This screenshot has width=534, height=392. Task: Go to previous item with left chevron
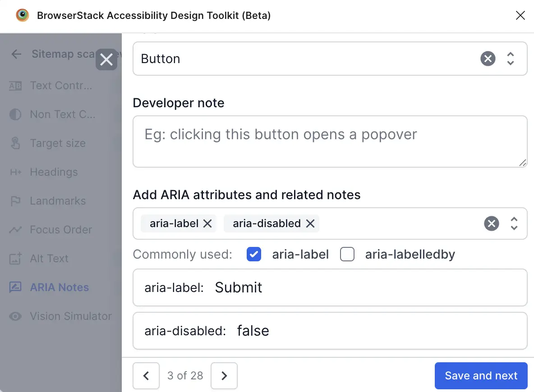[146, 376]
